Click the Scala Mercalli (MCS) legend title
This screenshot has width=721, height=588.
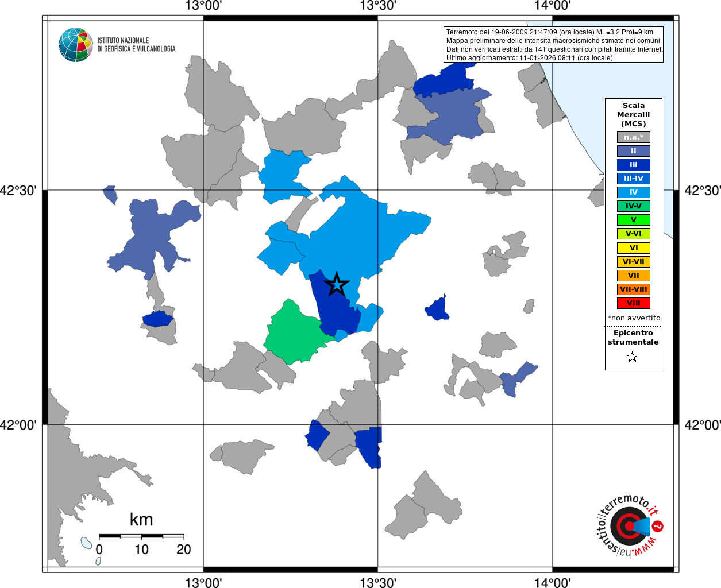[634, 115]
